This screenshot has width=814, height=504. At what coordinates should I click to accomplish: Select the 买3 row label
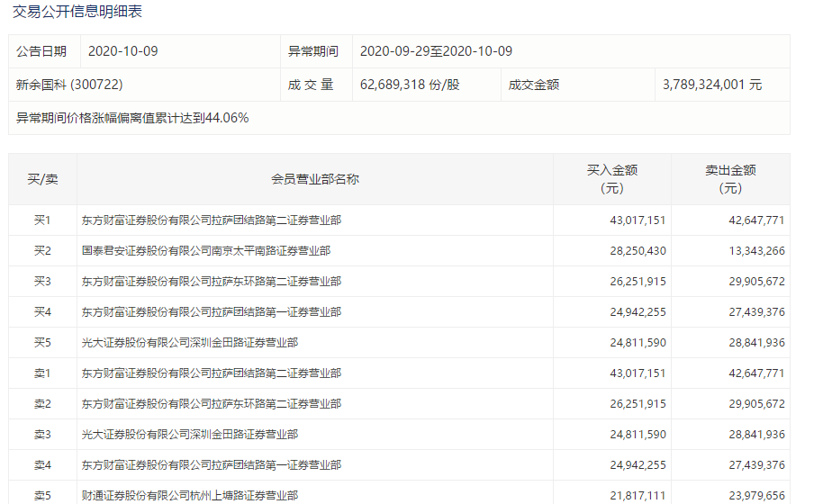(42, 282)
